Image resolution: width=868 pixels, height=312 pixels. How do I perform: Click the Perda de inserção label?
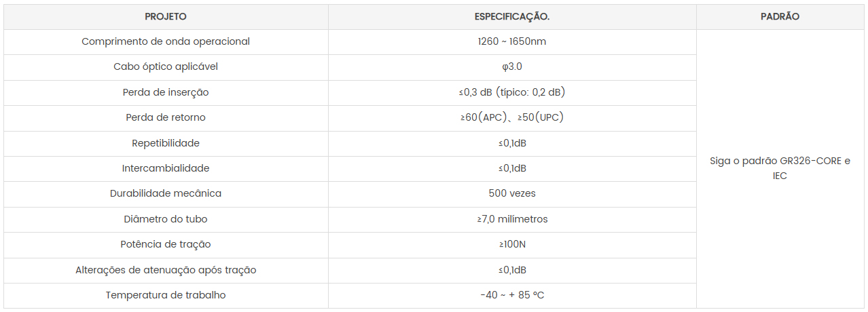(166, 92)
